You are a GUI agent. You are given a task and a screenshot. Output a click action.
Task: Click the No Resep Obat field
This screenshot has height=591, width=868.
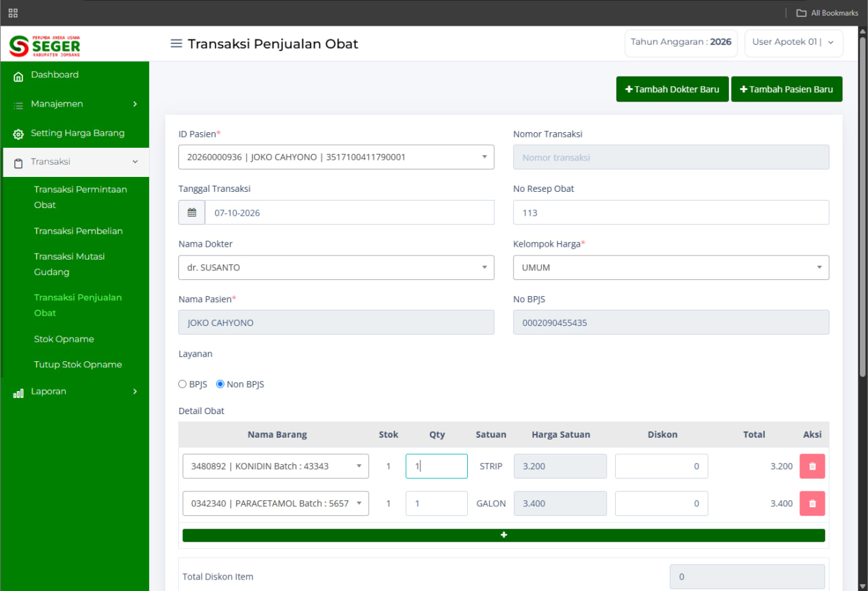[x=671, y=213]
